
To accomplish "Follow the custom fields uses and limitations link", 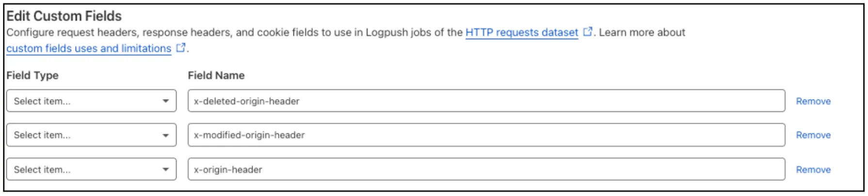I will pyautogui.click(x=89, y=49).
